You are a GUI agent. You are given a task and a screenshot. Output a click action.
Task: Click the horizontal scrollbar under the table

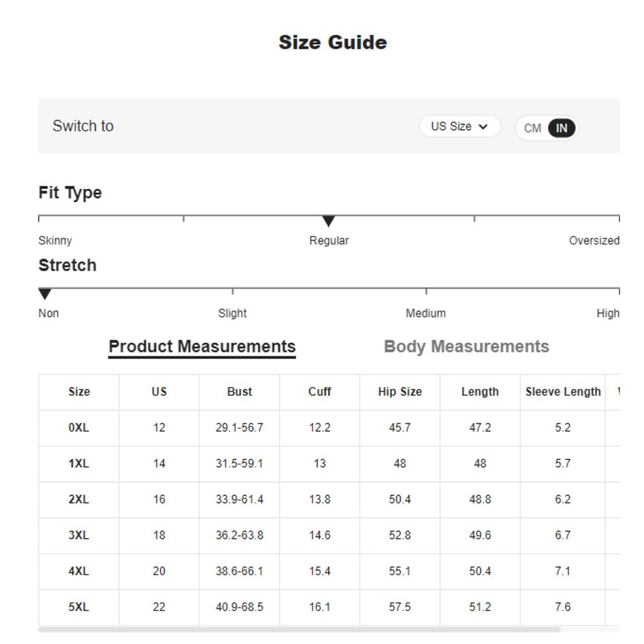pos(299,630)
